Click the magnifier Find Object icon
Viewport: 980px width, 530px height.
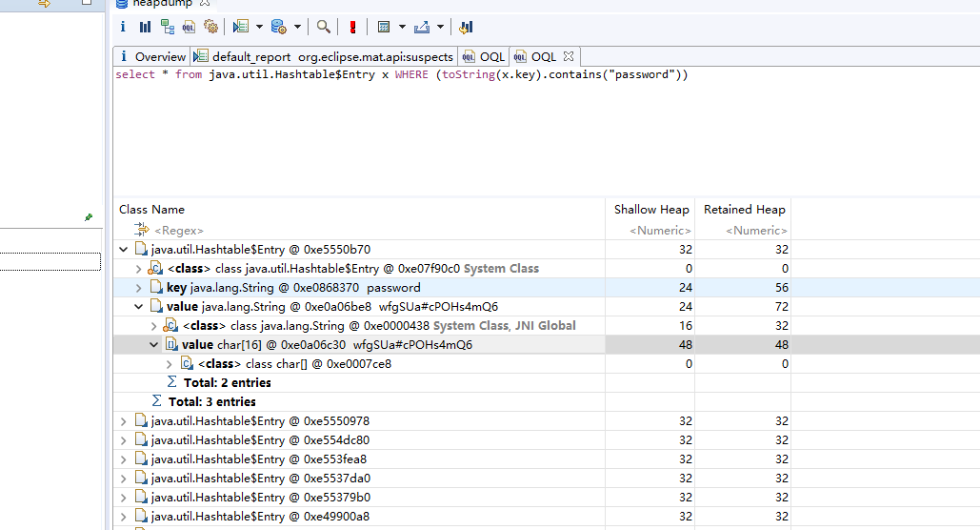click(x=324, y=27)
